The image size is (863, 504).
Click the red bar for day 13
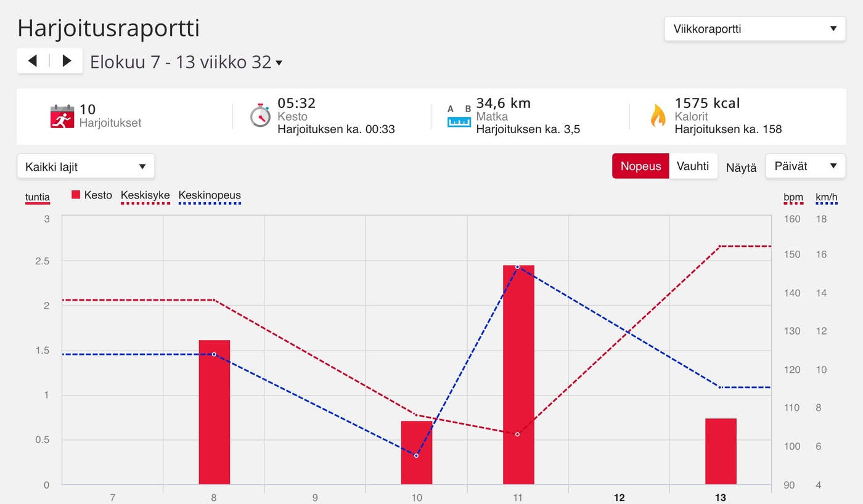point(721,451)
